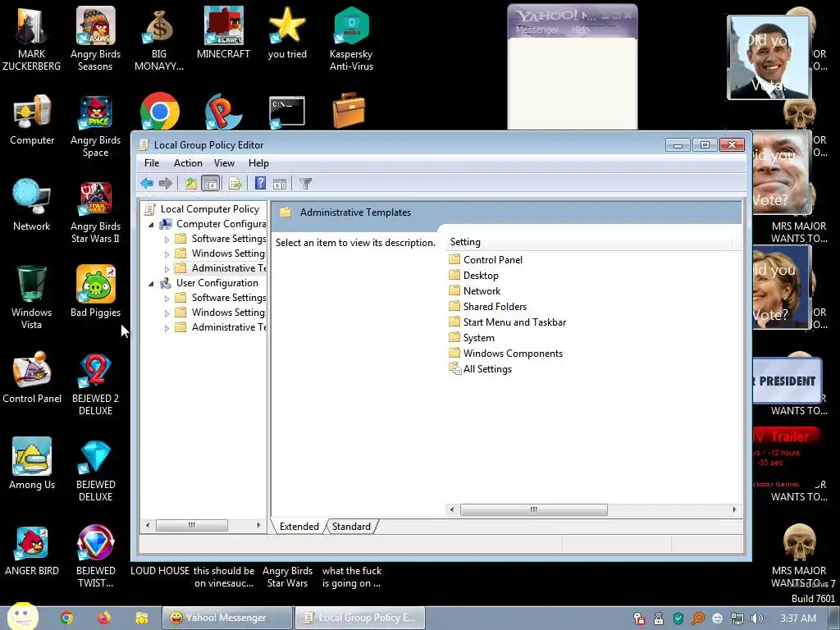Select the Among Us desktop icon

(32, 463)
